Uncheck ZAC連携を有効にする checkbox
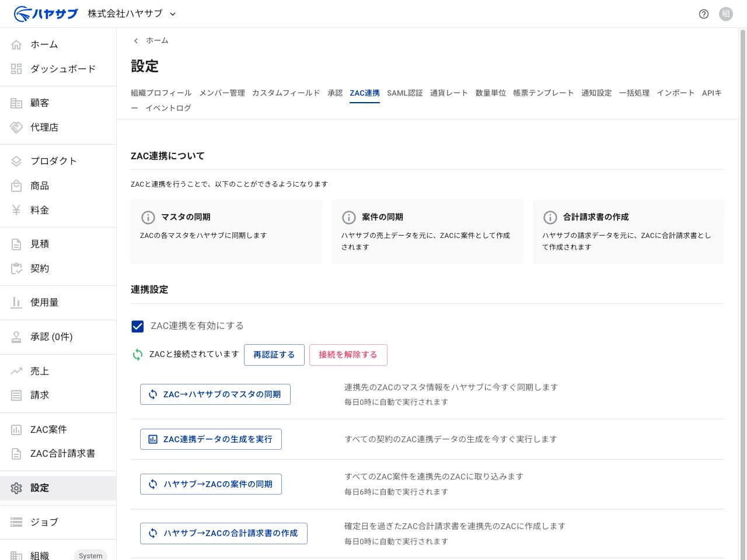 tap(138, 326)
